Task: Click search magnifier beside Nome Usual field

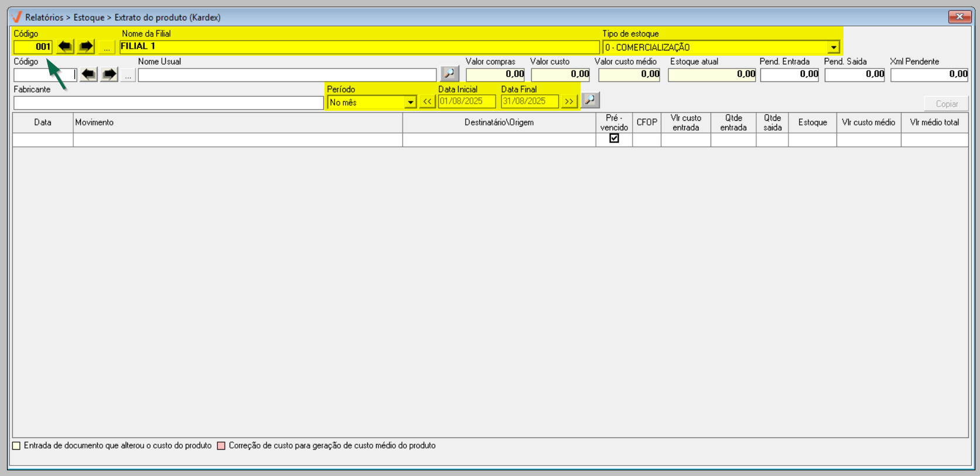Action: (x=449, y=74)
